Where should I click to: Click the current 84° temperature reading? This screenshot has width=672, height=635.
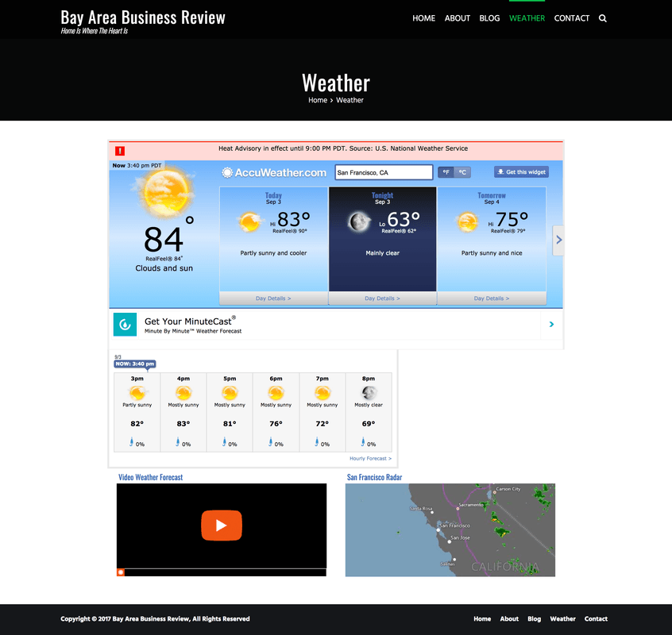coord(168,235)
